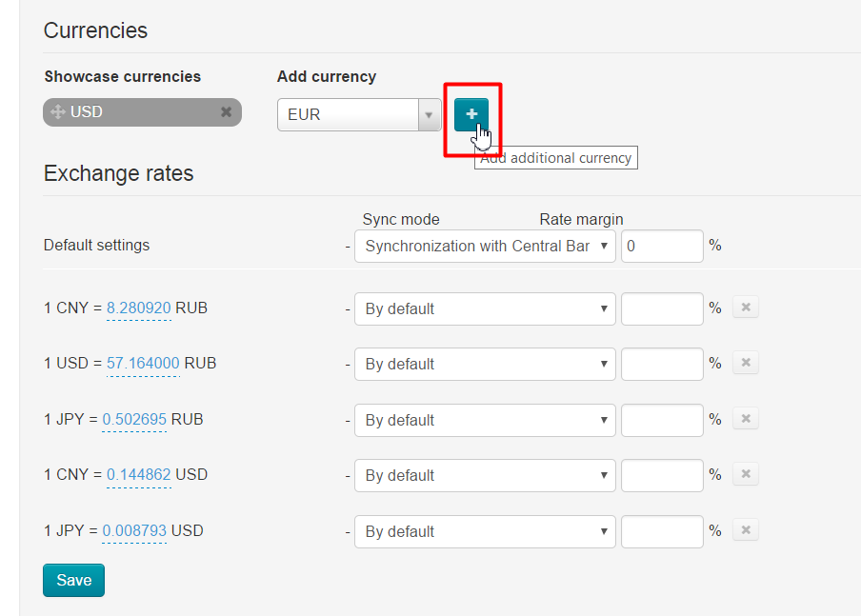Open sync mode dropdown for USD to RUB
Screen dimensions: 861x616
pyautogui.click(x=485, y=364)
